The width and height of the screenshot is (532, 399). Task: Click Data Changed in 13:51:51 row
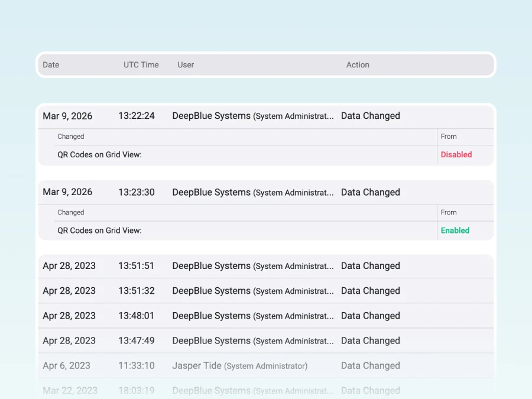[x=371, y=266]
